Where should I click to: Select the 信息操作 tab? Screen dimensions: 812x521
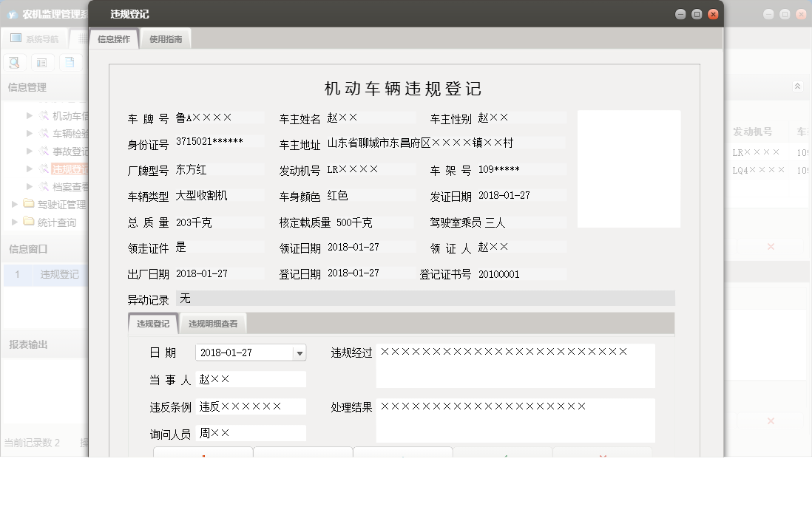tap(114, 37)
